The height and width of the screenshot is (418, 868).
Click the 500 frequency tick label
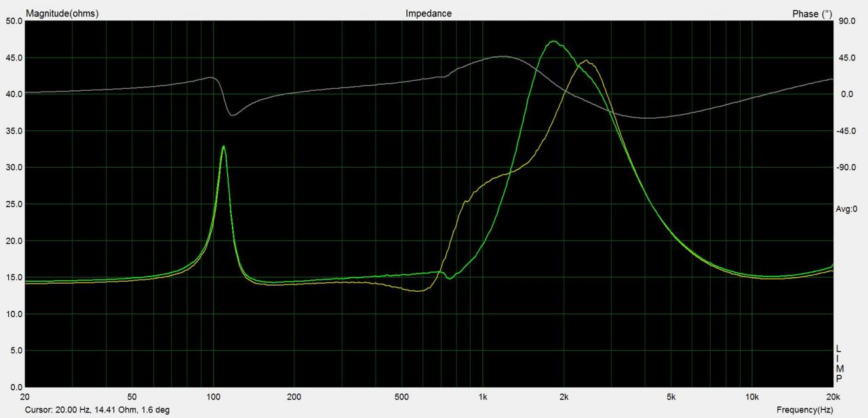401,397
